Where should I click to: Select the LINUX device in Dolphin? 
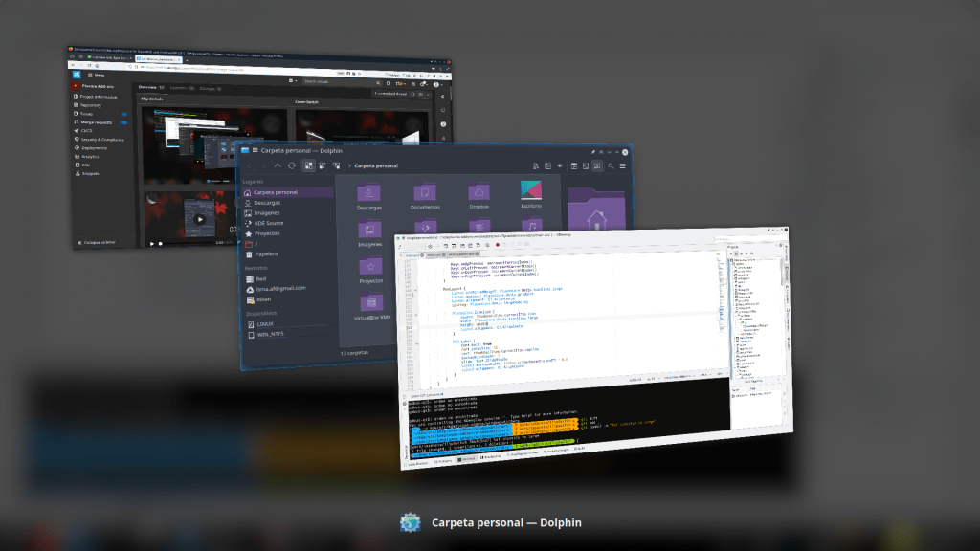pos(260,324)
